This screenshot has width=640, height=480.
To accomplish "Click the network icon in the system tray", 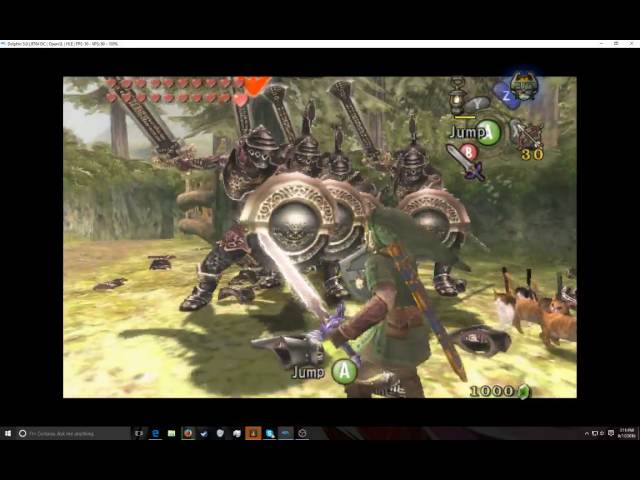I will (x=595, y=433).
